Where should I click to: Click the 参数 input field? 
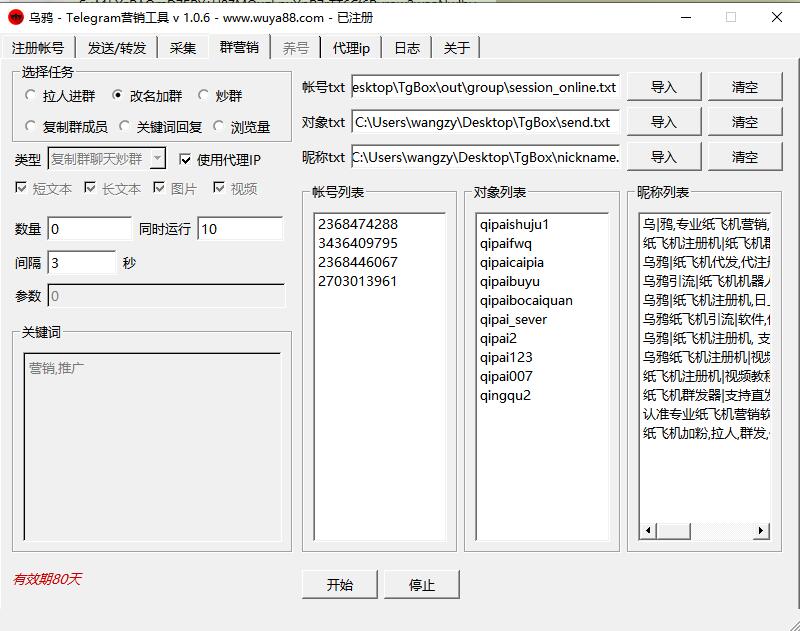166,296
